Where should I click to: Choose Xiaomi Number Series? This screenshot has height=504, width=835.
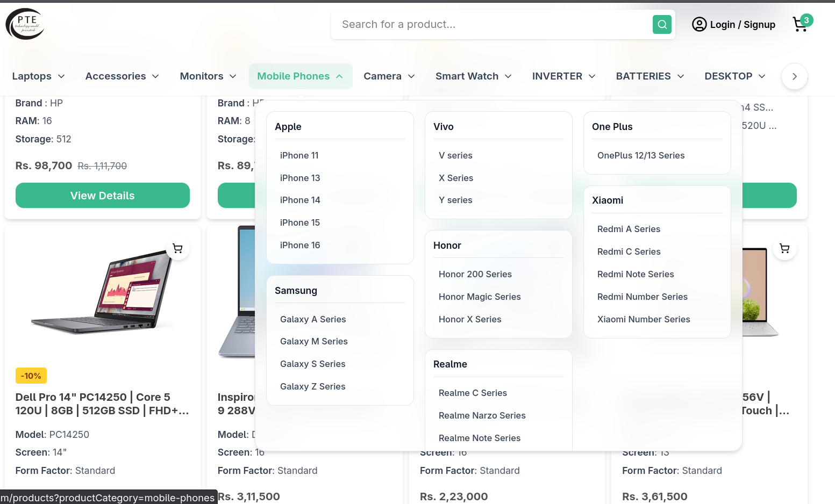(x=644, y=319)
